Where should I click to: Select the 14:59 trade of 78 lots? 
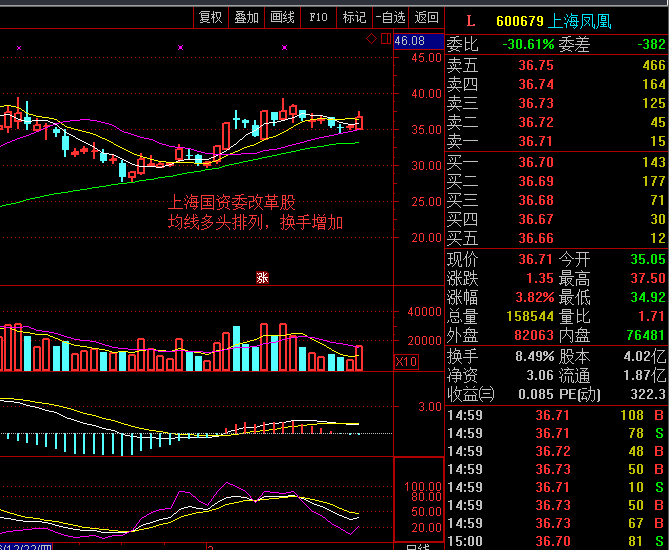[556, 434]
